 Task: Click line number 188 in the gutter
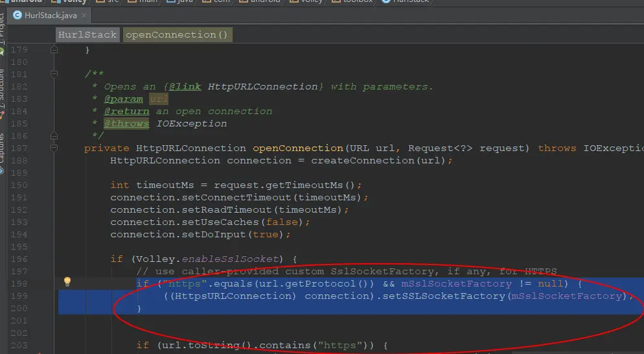tap(19, 160)
